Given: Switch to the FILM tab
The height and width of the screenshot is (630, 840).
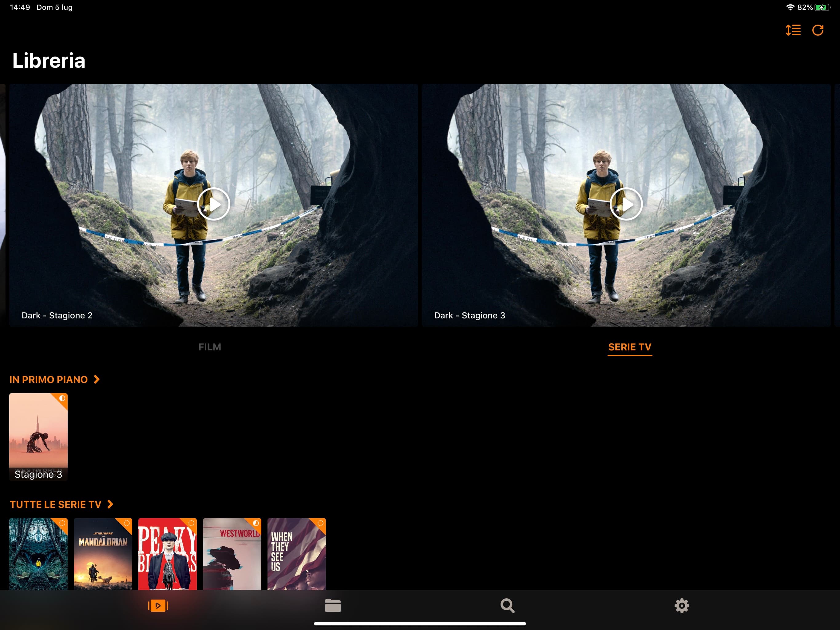Looking at the screenshot, I should pos(210,347).
